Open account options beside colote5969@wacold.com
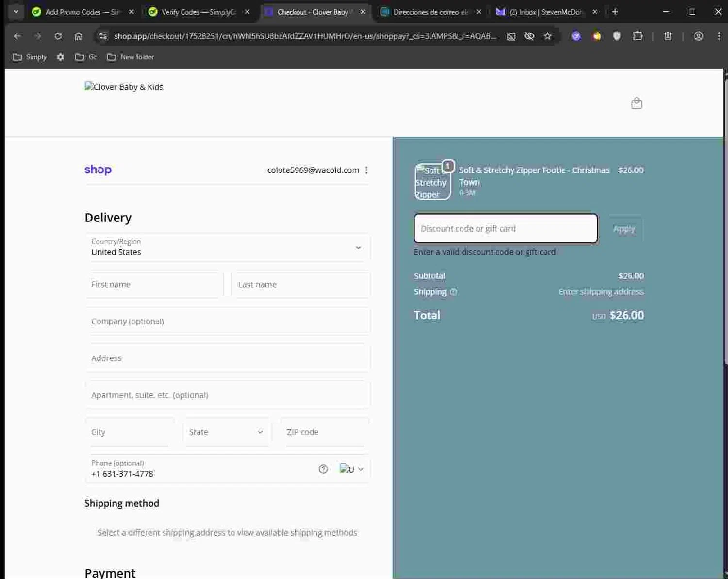 tap(366, 170)
